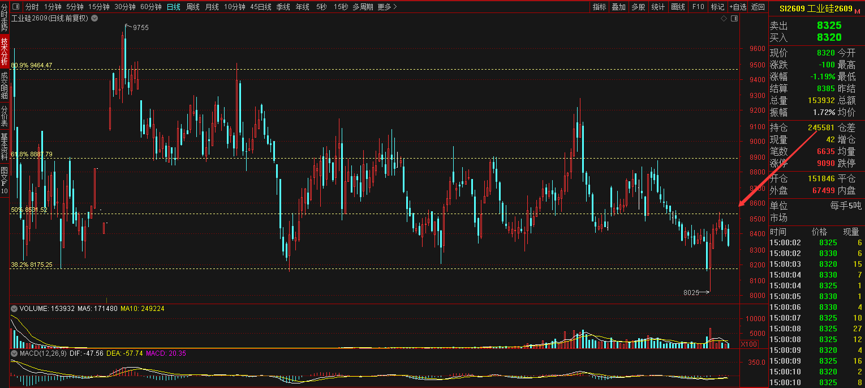Toggle right side panel icon above price axis
The width and height of the screenshot is (865, 388).
point(734,18)
